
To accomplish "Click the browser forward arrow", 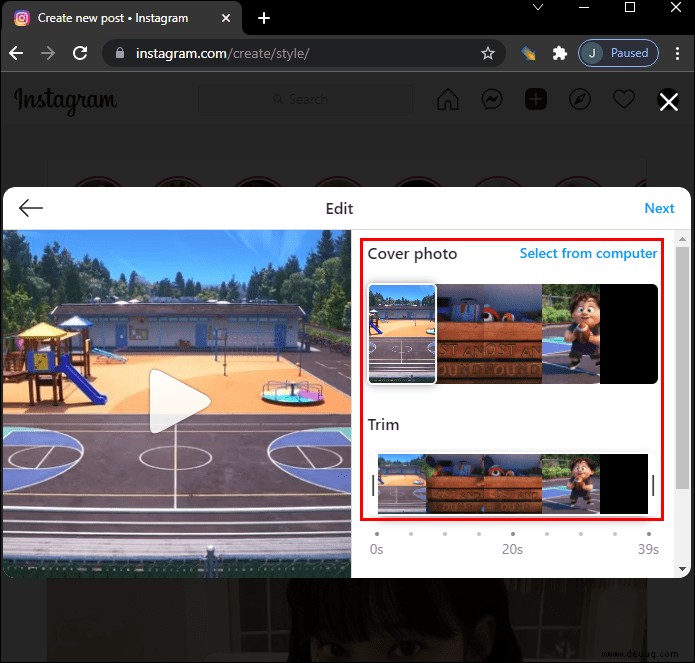I will pos(47,53).
